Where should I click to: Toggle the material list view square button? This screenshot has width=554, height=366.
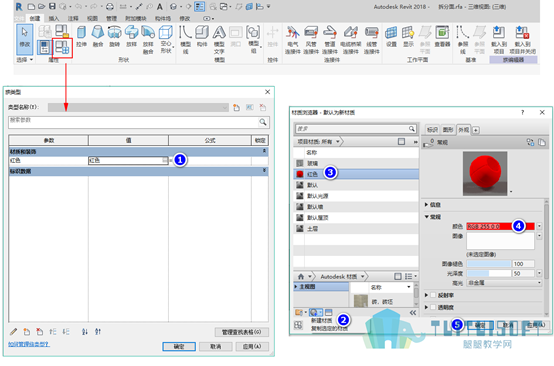click(x=401, y=142)
